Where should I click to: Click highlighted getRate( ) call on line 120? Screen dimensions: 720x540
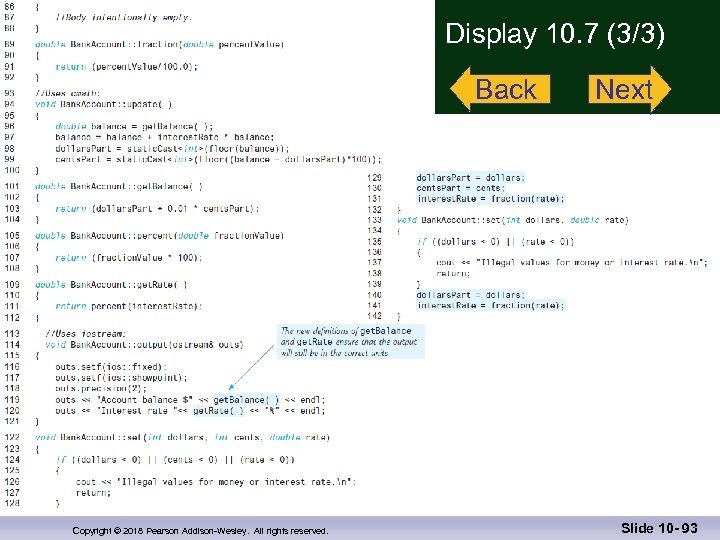tap(219, 411)
